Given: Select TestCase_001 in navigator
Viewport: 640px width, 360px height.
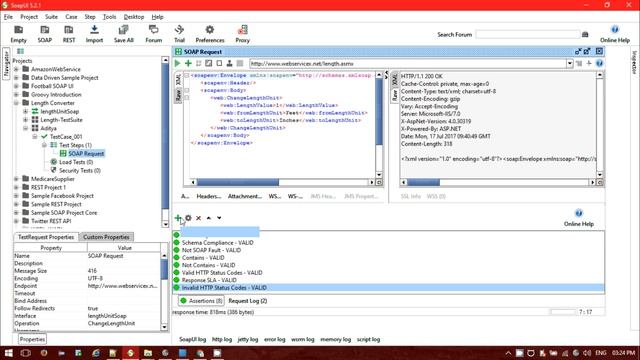Looking at the screenshot, I should 66,137.
